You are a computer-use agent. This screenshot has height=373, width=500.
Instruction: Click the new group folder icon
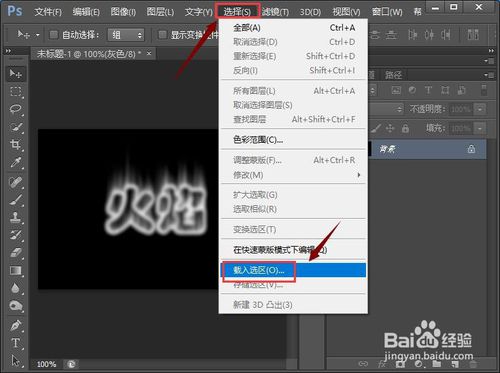(x=437, y=364)
